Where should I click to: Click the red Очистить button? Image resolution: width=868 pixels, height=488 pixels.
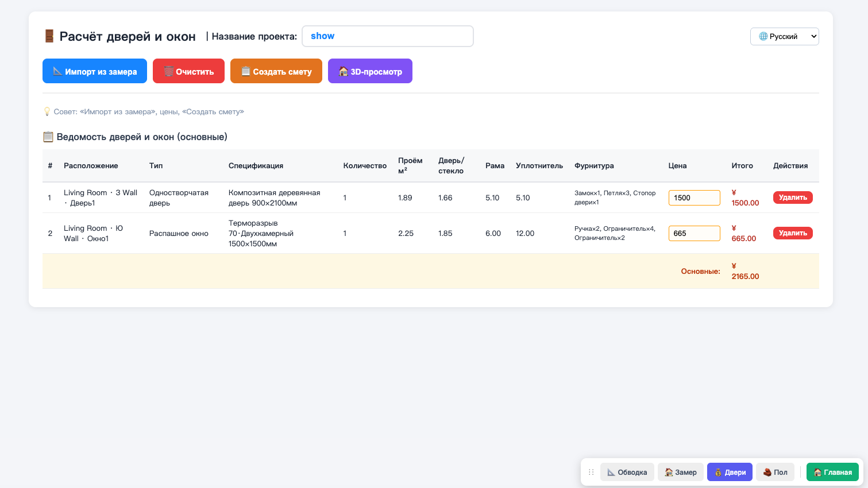pos(188,71)
